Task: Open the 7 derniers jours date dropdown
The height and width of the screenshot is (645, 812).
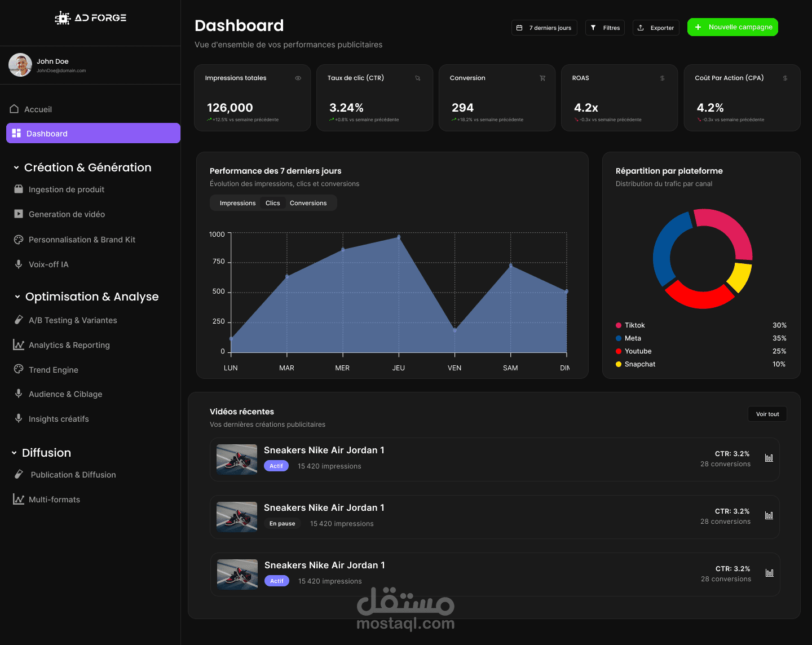Action: tap(544, 28)
